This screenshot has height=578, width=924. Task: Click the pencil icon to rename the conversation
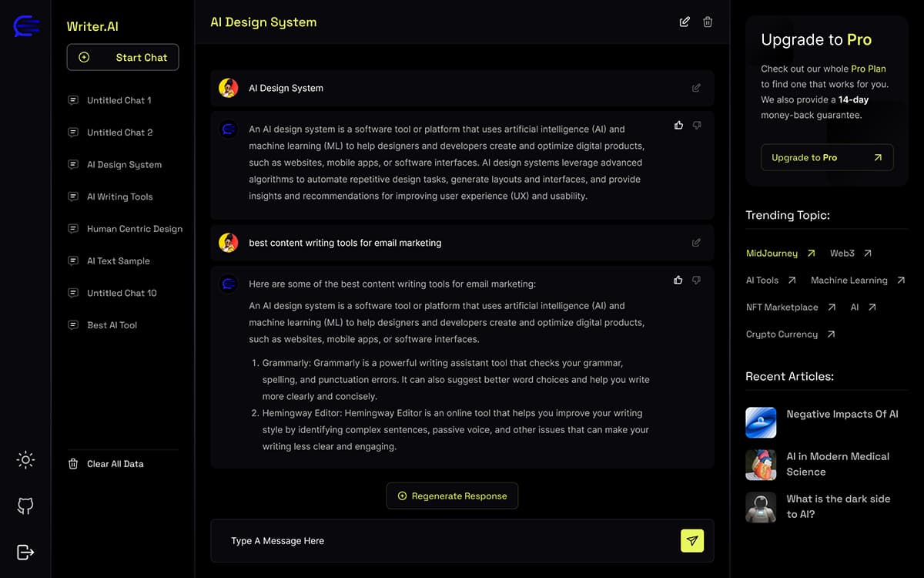tap(684, 22)
